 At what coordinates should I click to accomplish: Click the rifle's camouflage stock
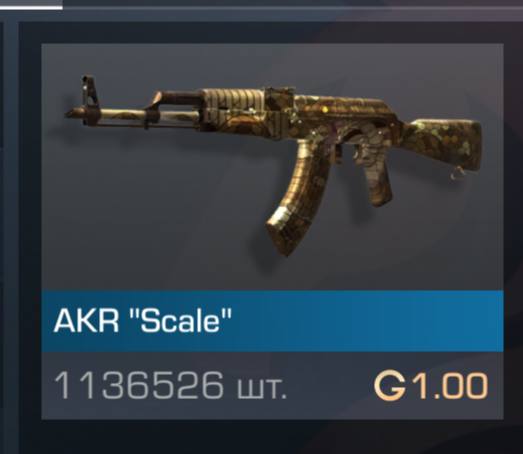(x=444, y=145)
